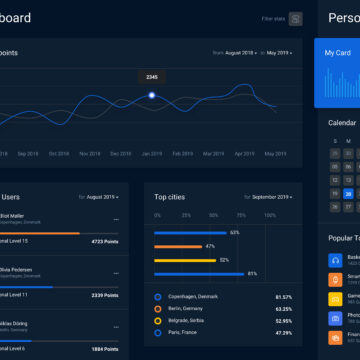
Task: Open the orange smart device task icon
Action: (335, 280)
